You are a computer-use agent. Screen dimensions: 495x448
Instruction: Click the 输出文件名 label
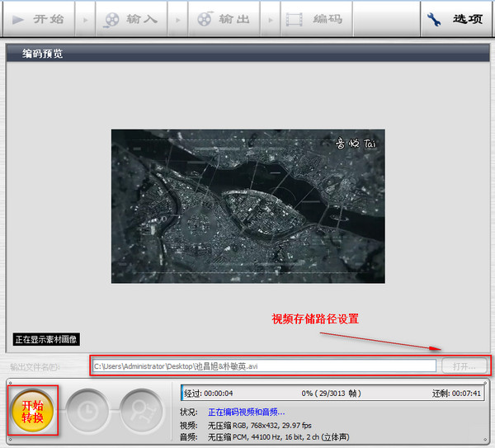coord(35,367)
